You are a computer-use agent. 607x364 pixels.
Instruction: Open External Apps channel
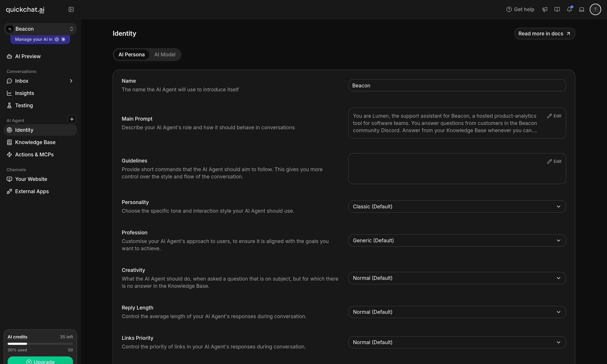[x=40, y=191]
